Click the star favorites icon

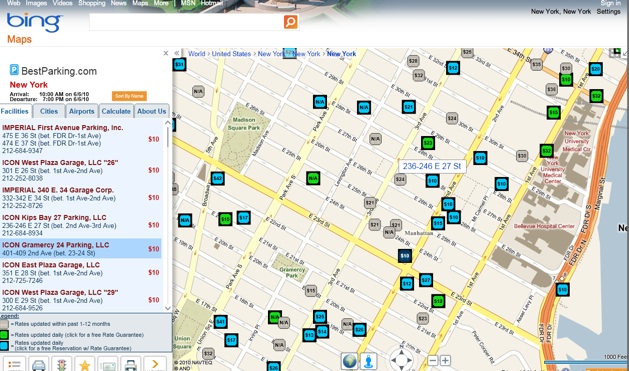click(85, 364)
